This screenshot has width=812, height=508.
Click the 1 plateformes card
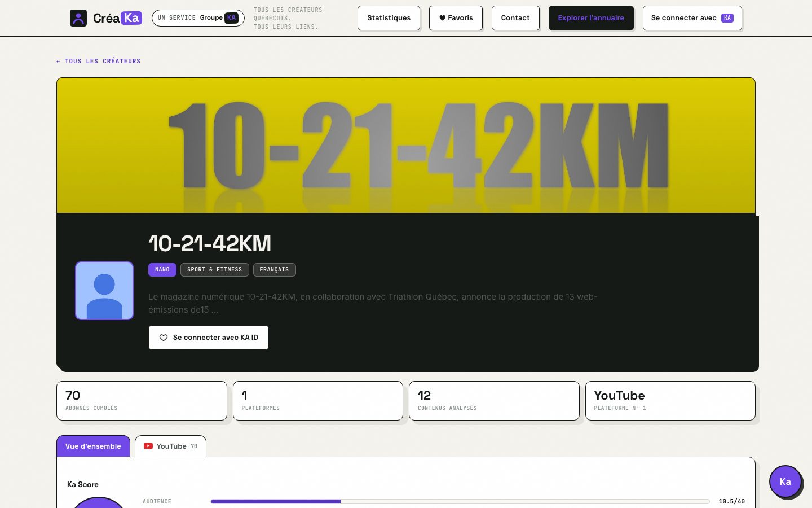pyautogui.click(x=318, y=401)
